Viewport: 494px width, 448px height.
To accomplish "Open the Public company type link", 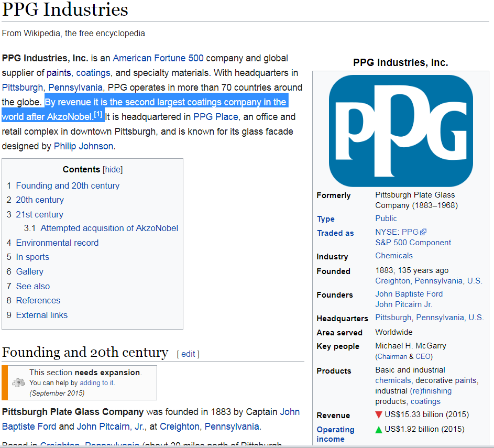I will coord(386,218).
